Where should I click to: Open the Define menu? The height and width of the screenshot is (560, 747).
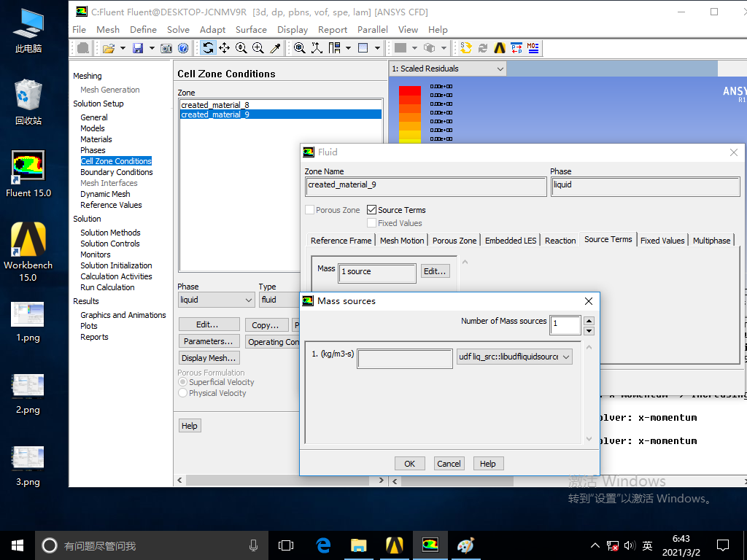(x=144, y=29)
